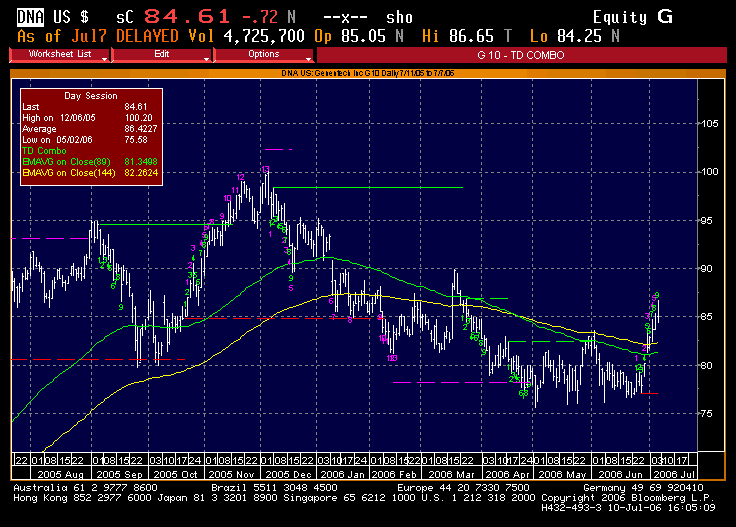Image resolution: width=736 pixels, height=527 pixels.
Task: Click the 2005 Oct month label
Action: tap(176, 474)
